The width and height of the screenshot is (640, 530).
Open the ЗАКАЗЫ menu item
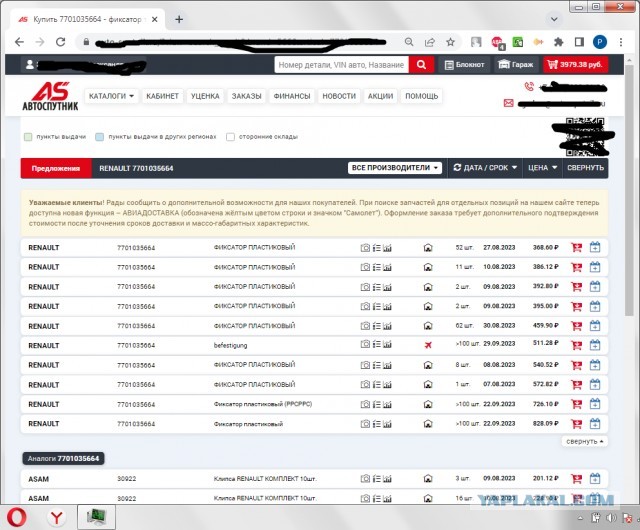[x=247, y=96]
